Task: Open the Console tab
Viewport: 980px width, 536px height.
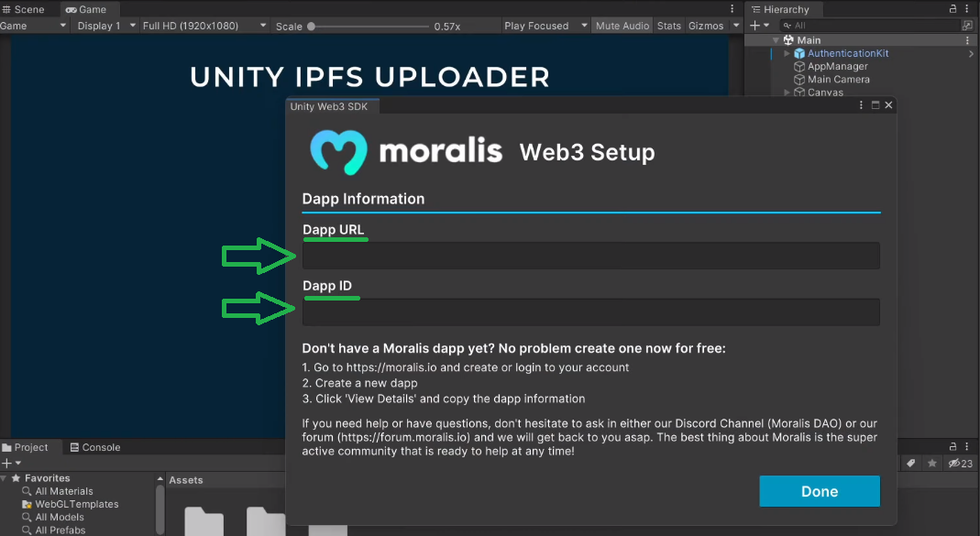Action: [95, 447]
